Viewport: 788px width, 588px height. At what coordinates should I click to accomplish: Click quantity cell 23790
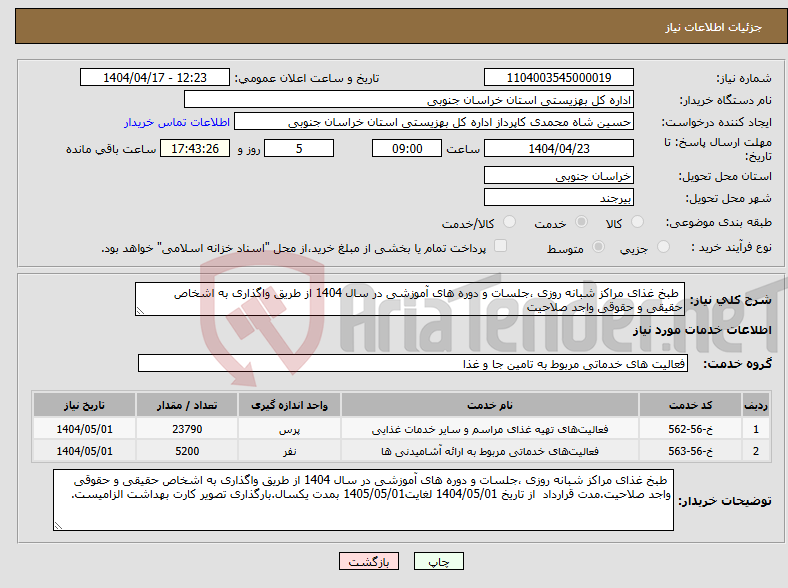(x=187, y=429)
